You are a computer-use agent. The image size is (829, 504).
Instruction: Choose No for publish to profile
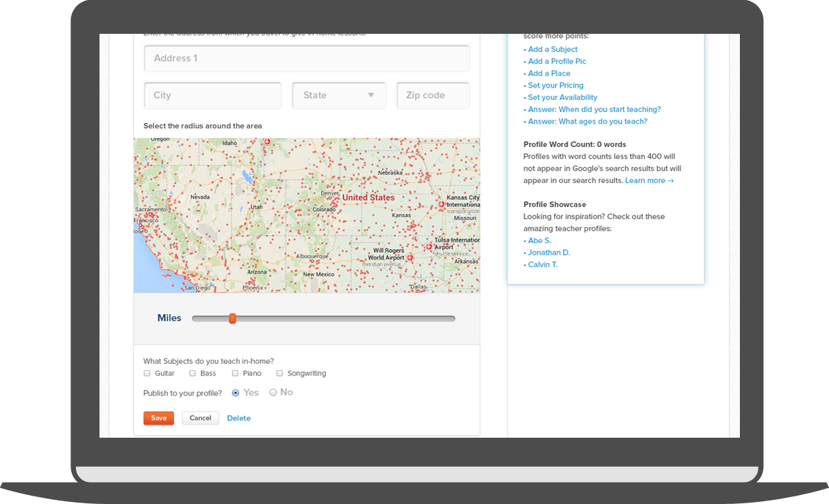[273, 392]
